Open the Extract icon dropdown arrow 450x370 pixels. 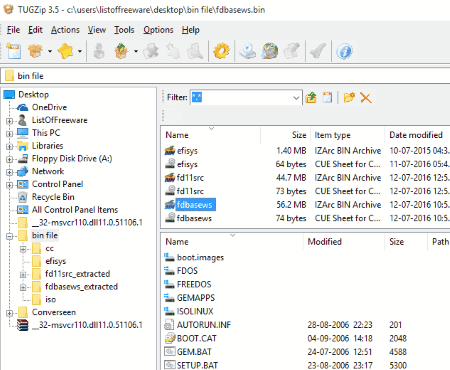(x=136, y=51)
